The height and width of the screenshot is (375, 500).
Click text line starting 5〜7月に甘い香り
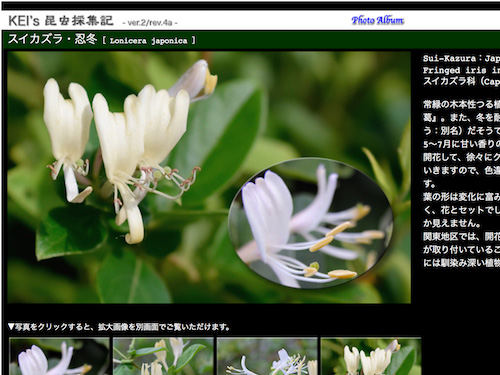[x=461, y=144]
